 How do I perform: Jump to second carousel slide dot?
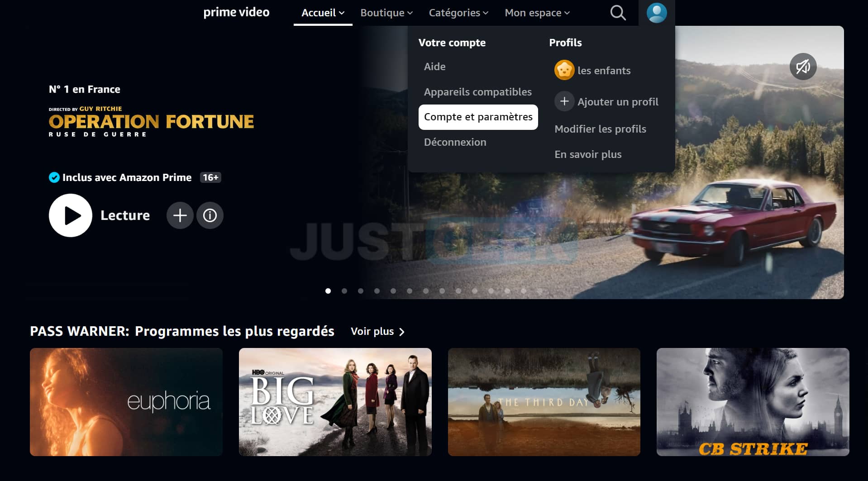(344, 291)
